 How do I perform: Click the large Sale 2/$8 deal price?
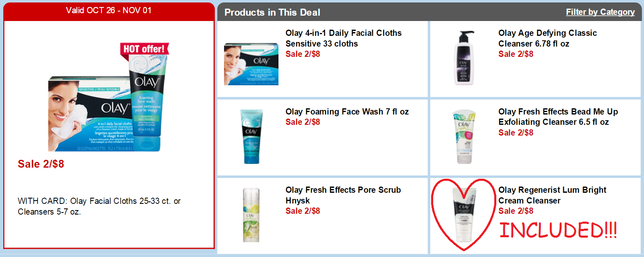(41, 164)
